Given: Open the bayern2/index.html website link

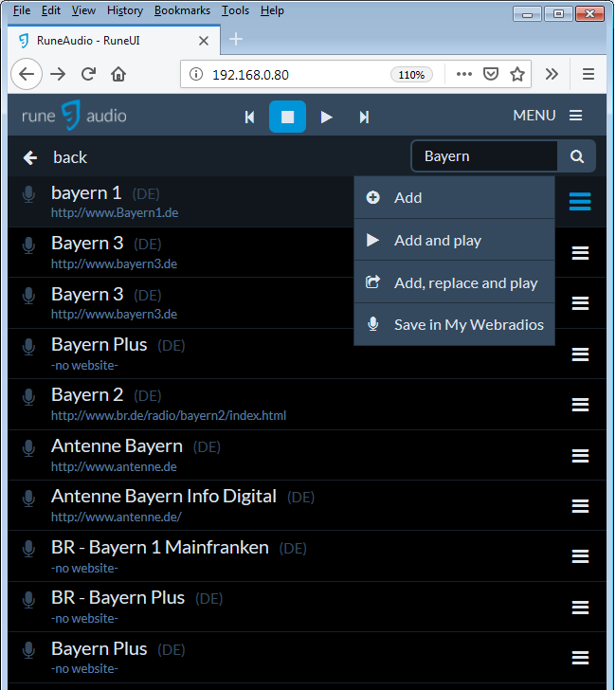Looking at the screenshot, I should tap(169, 415).
